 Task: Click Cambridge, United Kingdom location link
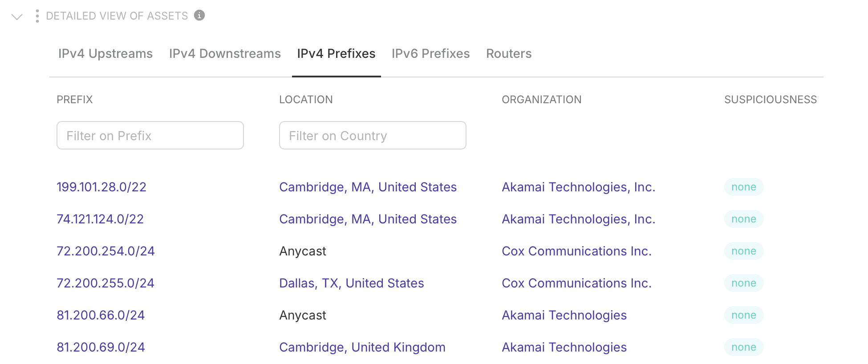(362, 347)
